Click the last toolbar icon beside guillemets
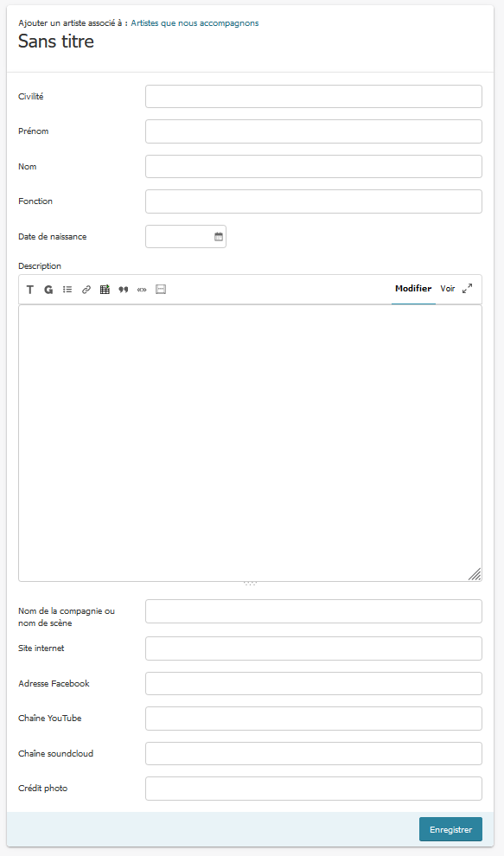The height and width of the screenshot is (856, 504). pos(161,290)
